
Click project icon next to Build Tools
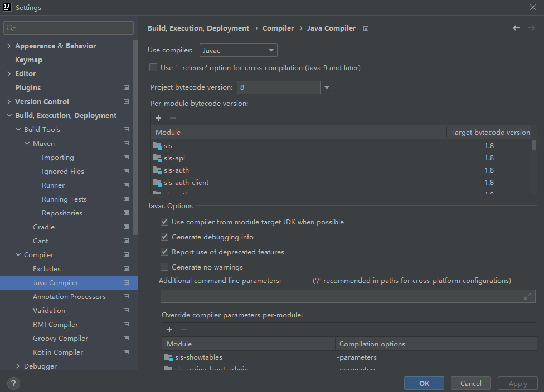click(127, 129)
